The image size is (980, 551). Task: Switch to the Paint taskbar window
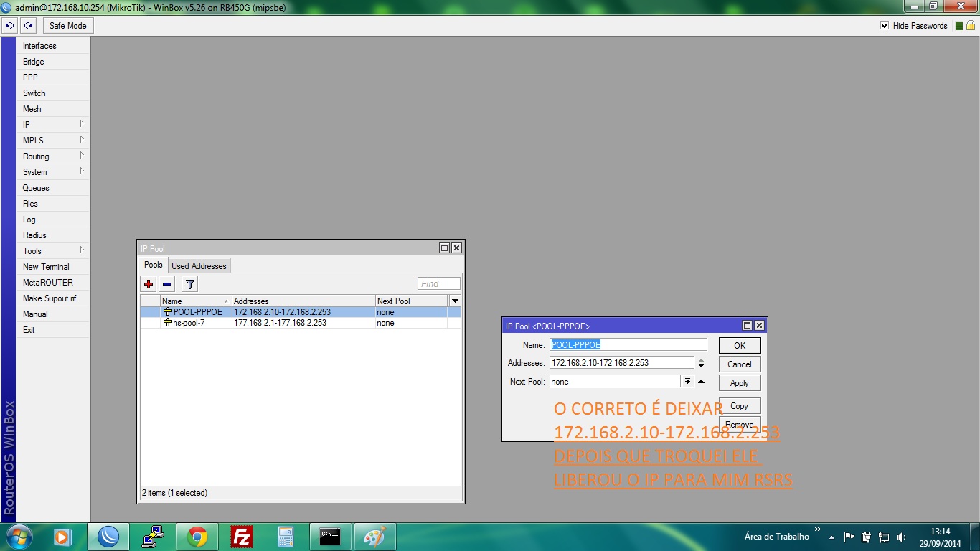coord(374,537)
